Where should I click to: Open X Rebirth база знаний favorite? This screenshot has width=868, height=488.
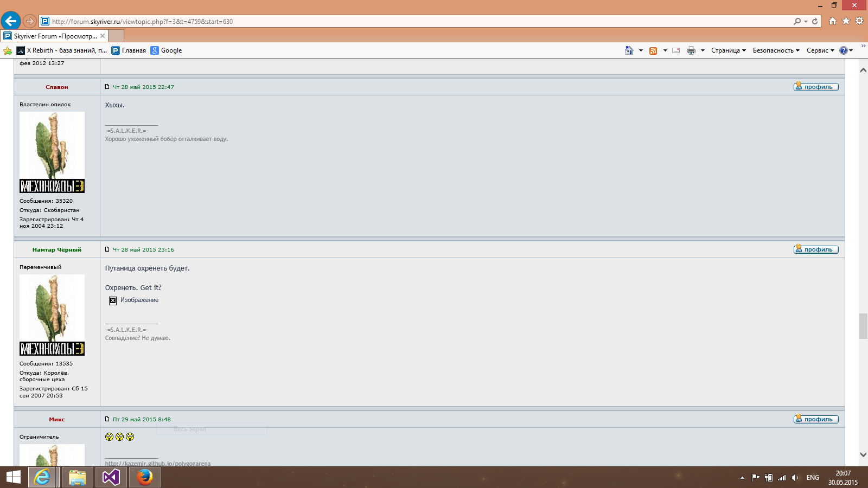point(61,50)
